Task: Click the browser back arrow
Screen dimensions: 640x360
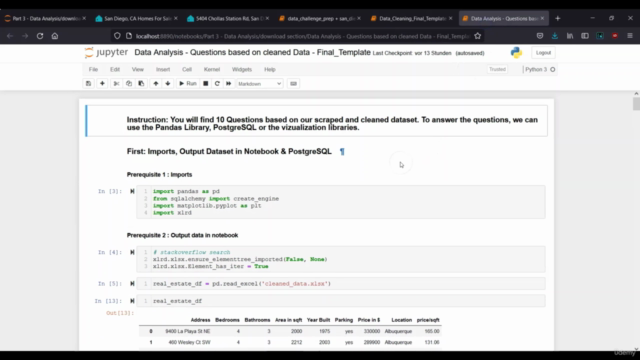Action: pos(10,36)
